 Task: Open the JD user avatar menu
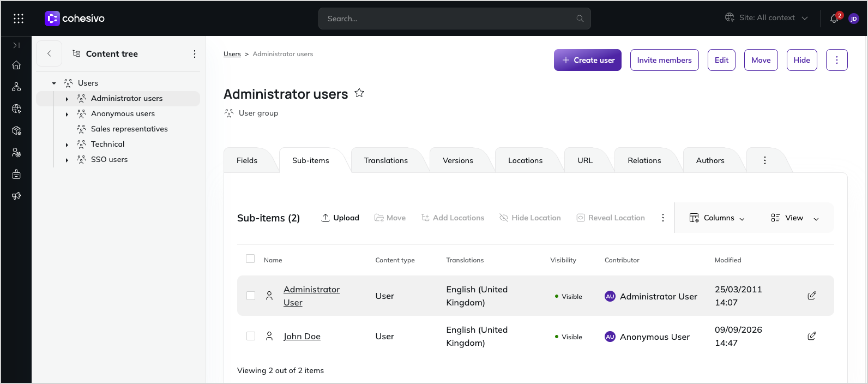(854, 19)
